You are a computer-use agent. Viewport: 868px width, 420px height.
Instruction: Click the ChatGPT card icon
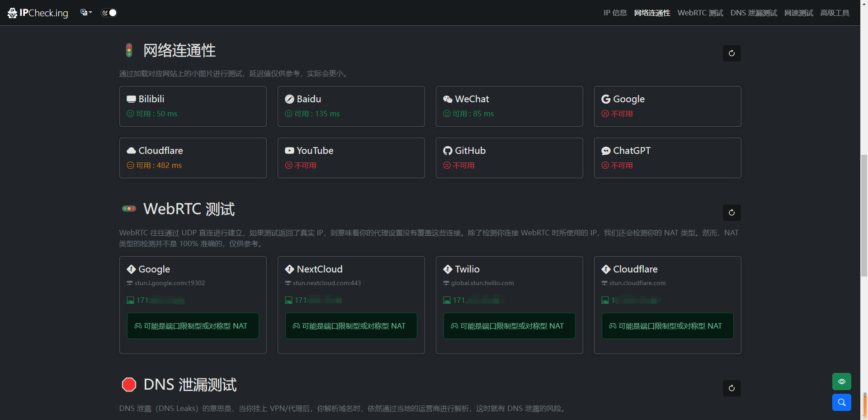(606, 151)
